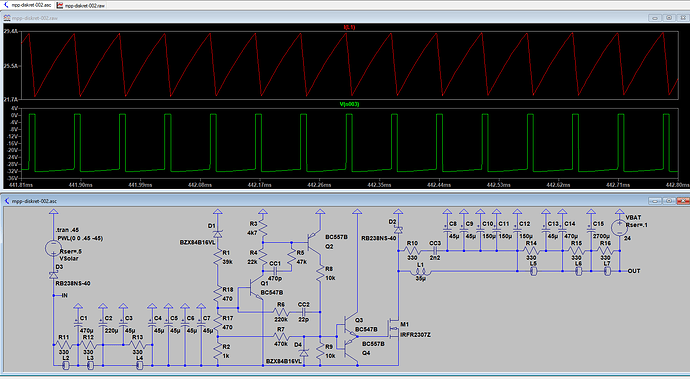Select the D3 diode symbol

tap(53, 275)
